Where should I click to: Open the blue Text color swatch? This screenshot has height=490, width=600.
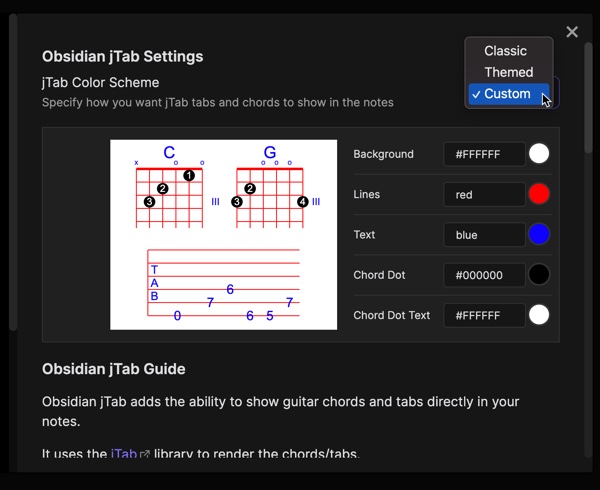point(539,234)
